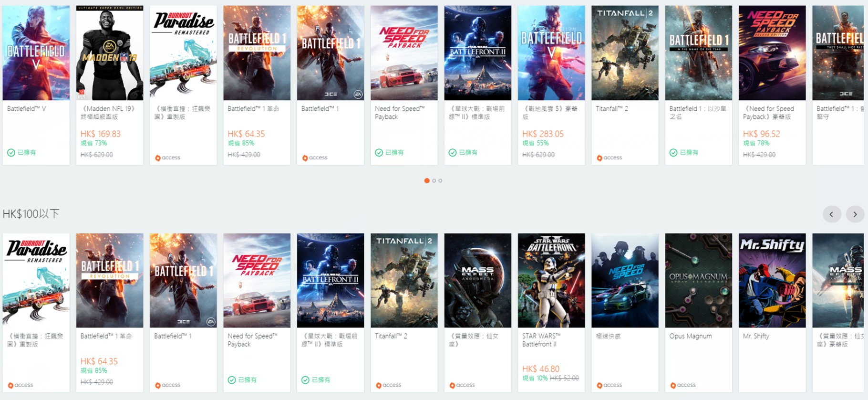Click the STAR WARS Battlefront II title

click(541, 340)
